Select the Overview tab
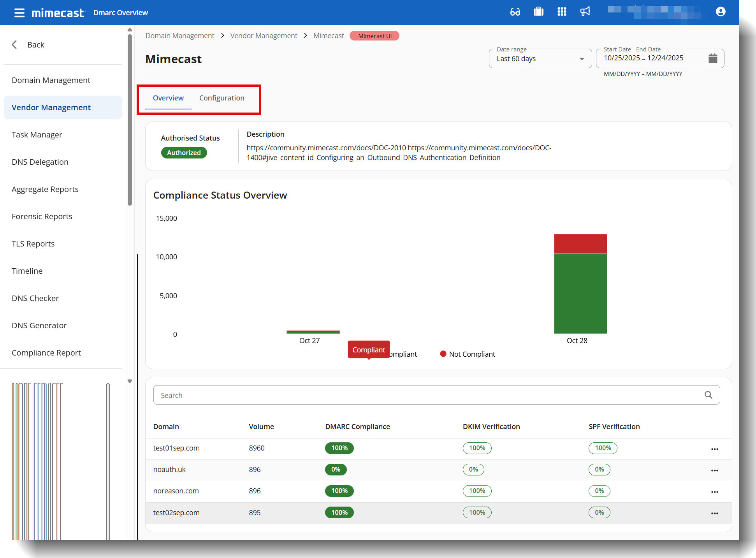Viewport: 756px width, 558px height. pos(168,98)
